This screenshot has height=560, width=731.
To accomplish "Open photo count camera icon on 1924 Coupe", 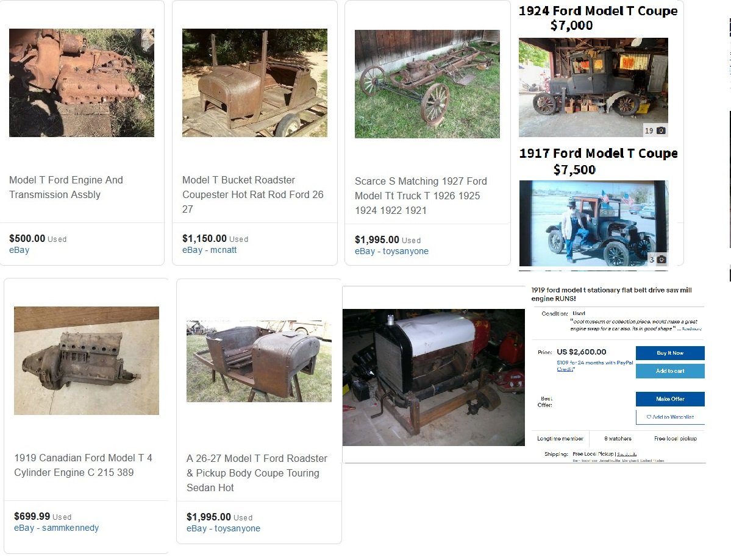I will tap(661, 130).
